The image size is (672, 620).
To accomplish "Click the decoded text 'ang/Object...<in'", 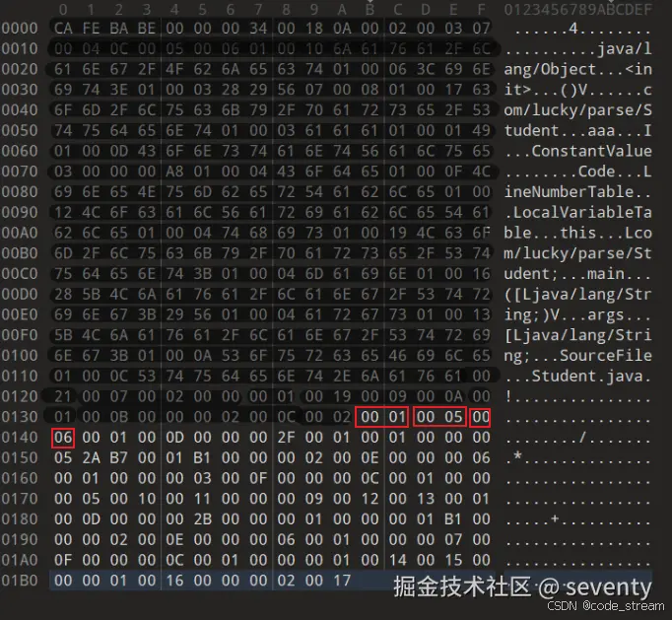I will (x=578, y=69).
